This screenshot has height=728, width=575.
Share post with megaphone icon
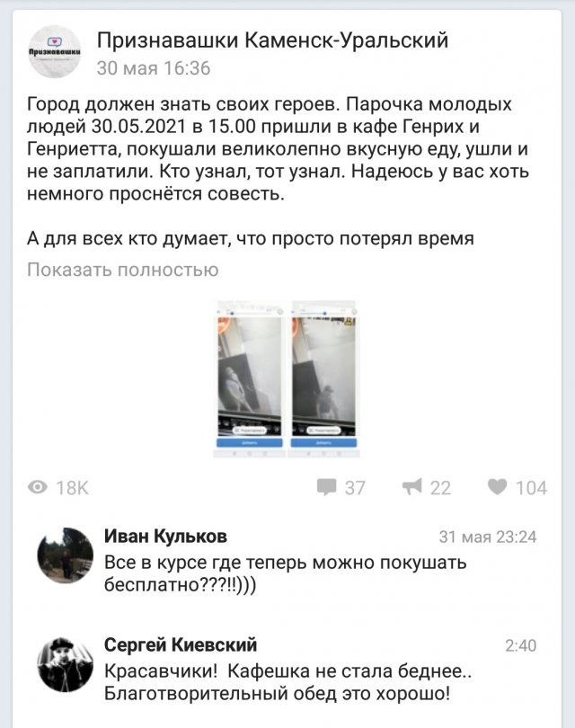412,486
